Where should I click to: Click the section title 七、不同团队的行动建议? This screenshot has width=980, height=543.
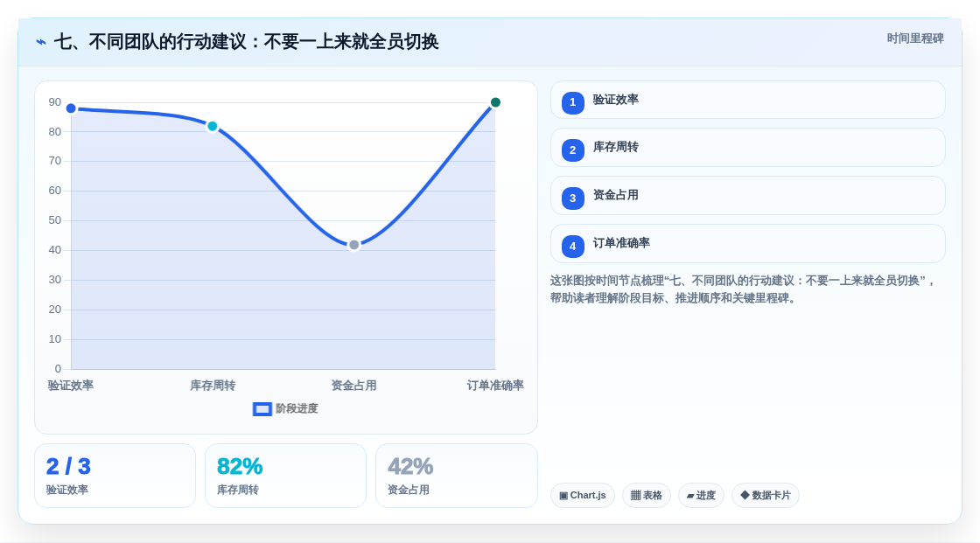(x=246, y=42)
